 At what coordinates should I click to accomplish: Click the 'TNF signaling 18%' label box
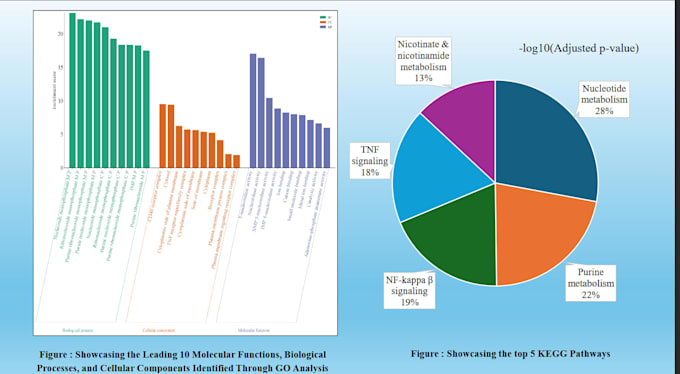click(370, 161)
